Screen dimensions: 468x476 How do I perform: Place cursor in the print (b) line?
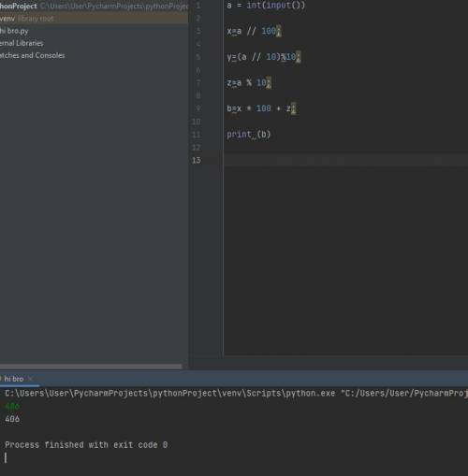pyautogui.click(x=248, y=135)
